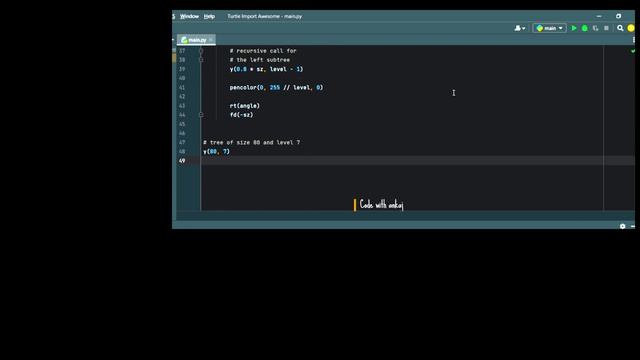Minimize the PyCharm window
This screenshot has width=640, height=360.
(599, 16)
